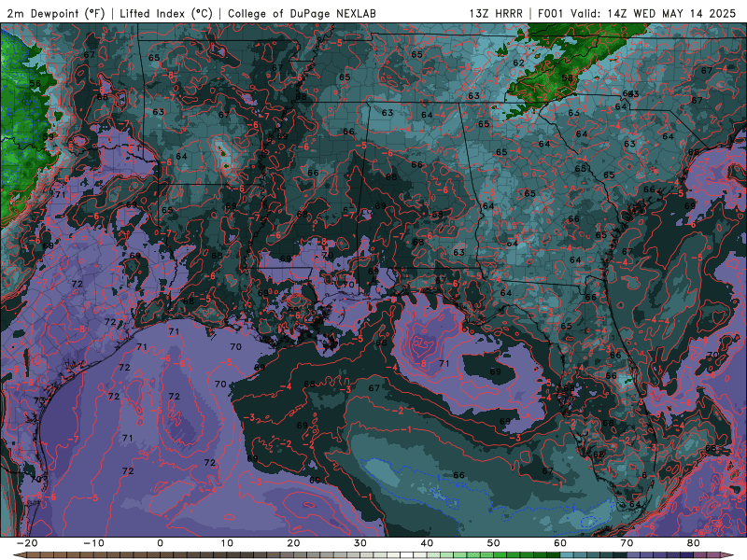Screen dimensions: 747x560
Task: Click the 80 label on the color scale
Action: pos(694,543)
